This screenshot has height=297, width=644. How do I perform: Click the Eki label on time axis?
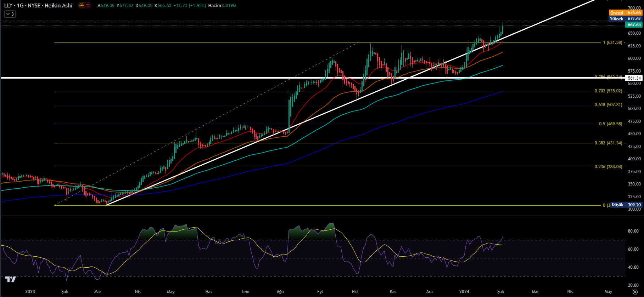coord(355,292)
